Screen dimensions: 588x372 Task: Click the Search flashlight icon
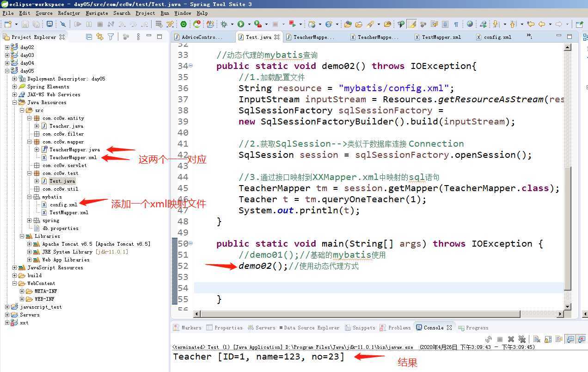click(371, 24)
